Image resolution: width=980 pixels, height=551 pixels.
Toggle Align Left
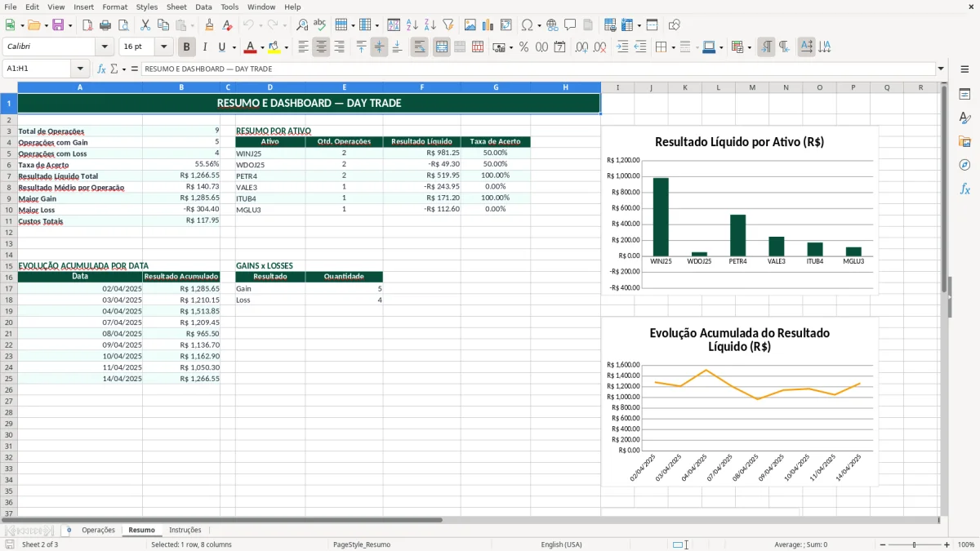tap(303, 47)
